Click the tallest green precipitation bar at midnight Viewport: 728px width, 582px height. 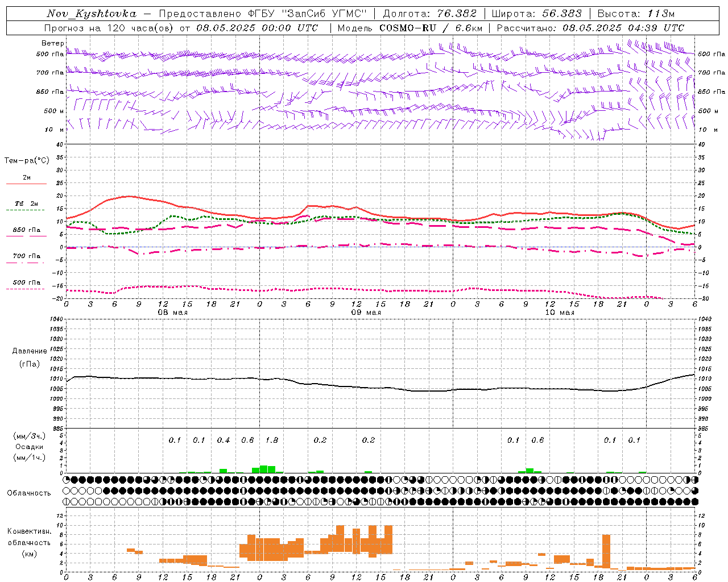coord(263,469)
